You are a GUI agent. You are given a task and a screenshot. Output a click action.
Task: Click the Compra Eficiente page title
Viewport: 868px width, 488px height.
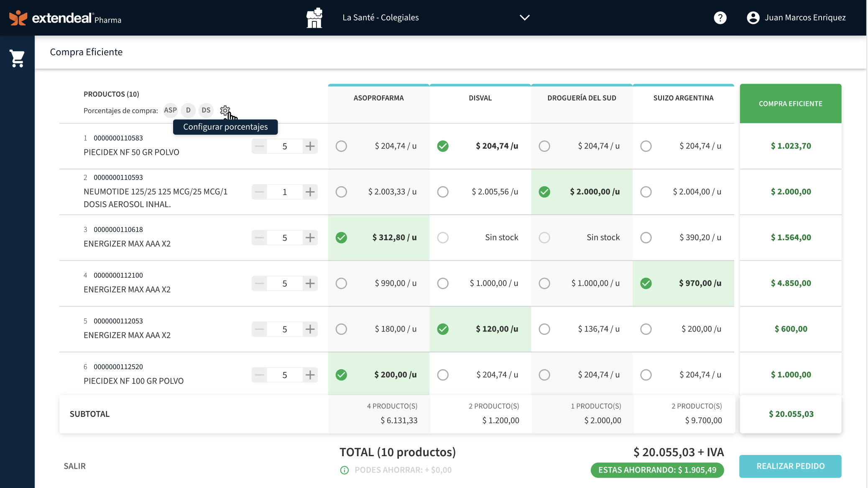[86, 52]
